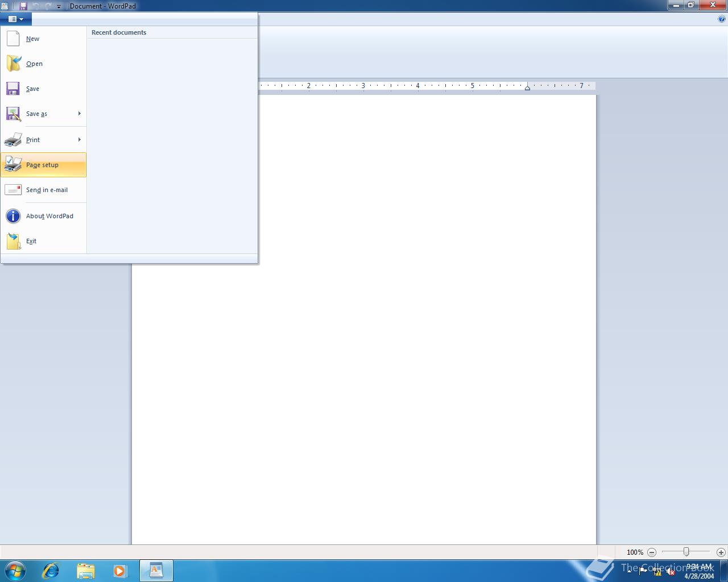Launch Windows Media Player from taskbar
Screen dimensions: 728x582
pyautogui.click(x=120, y=571)
